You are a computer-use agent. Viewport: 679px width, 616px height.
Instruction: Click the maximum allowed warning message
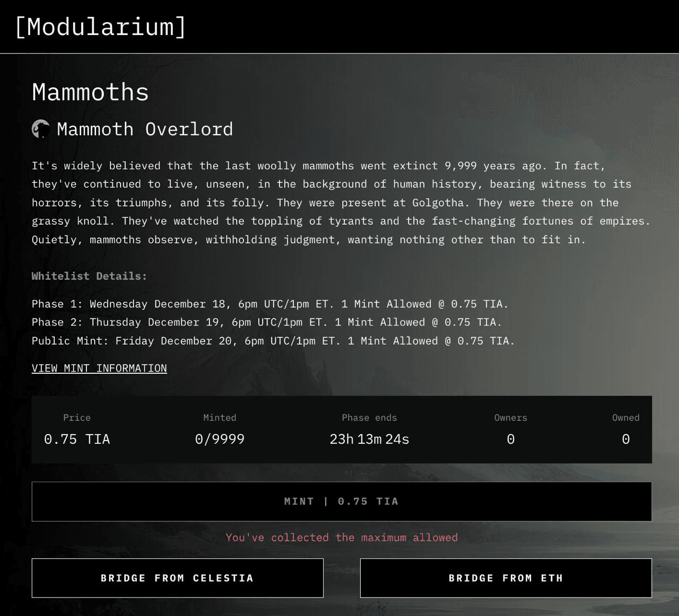click(x=342, y=538)
